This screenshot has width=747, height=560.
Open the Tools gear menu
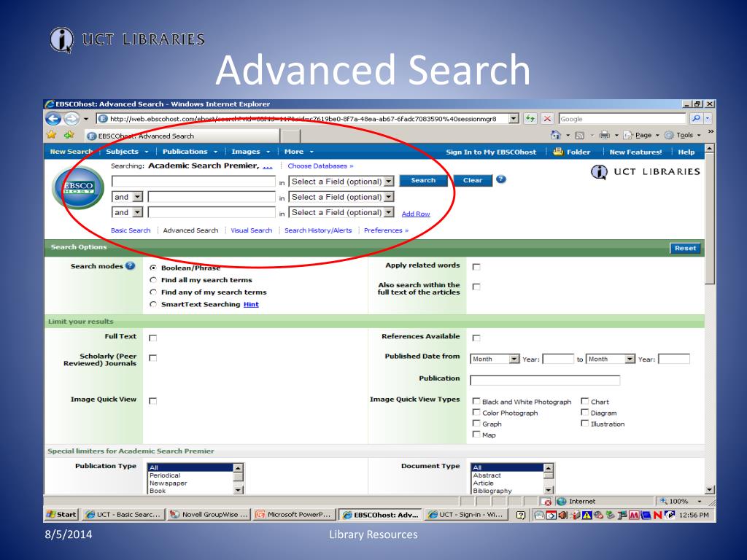pos(682,135)
